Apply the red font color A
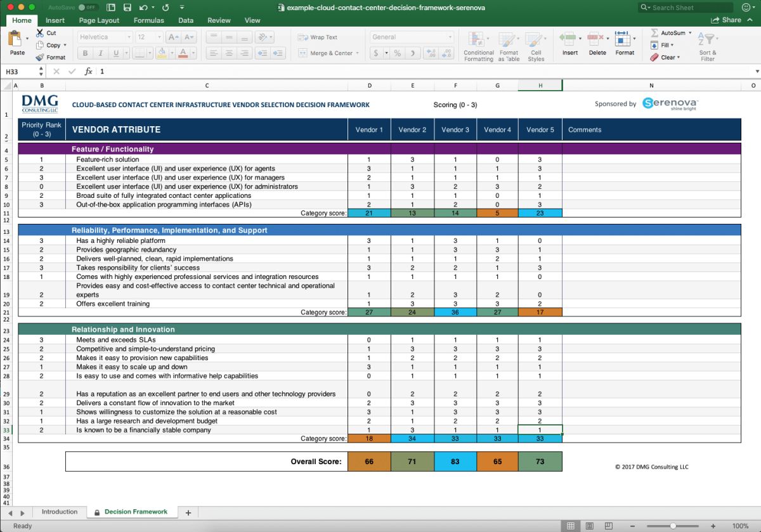The height and width of the screenshot is (532, 761). [x=183, y=53]
